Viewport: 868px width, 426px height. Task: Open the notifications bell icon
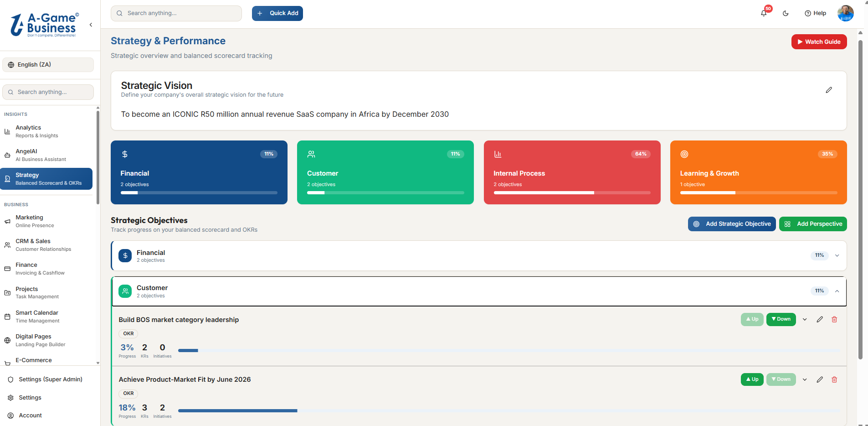(764, 13)
